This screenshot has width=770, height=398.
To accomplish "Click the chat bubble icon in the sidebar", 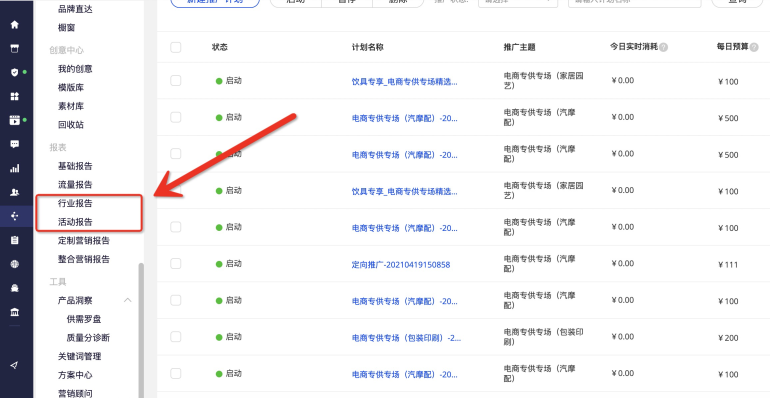I will [15, 144].
